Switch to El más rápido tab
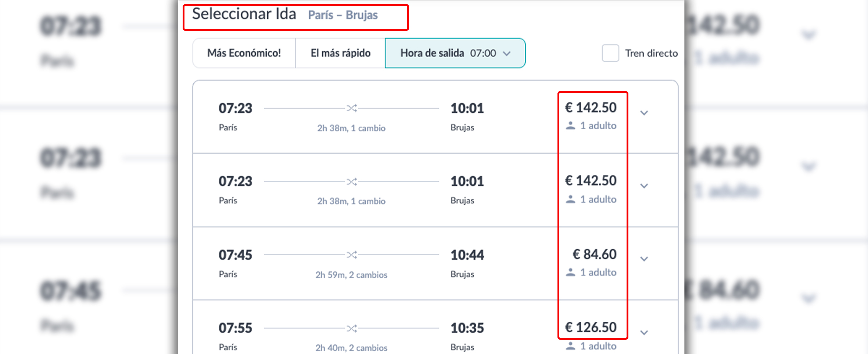This screenshot has height=354, width=868. click(x=340, y=53)
